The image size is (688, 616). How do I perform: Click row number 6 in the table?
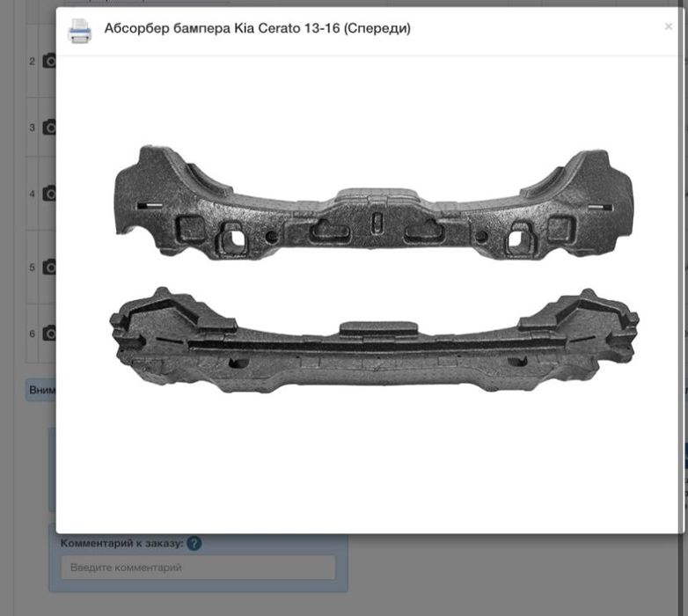[32, 334]
